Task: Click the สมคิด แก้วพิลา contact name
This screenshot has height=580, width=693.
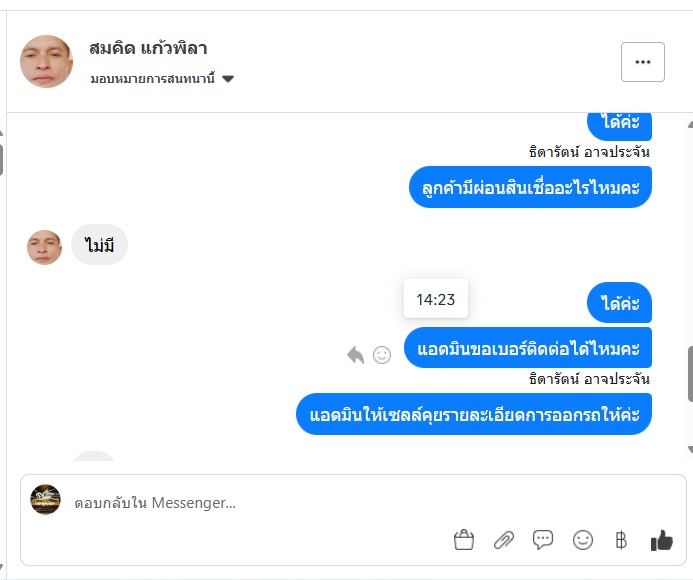Action: point(148,48)
